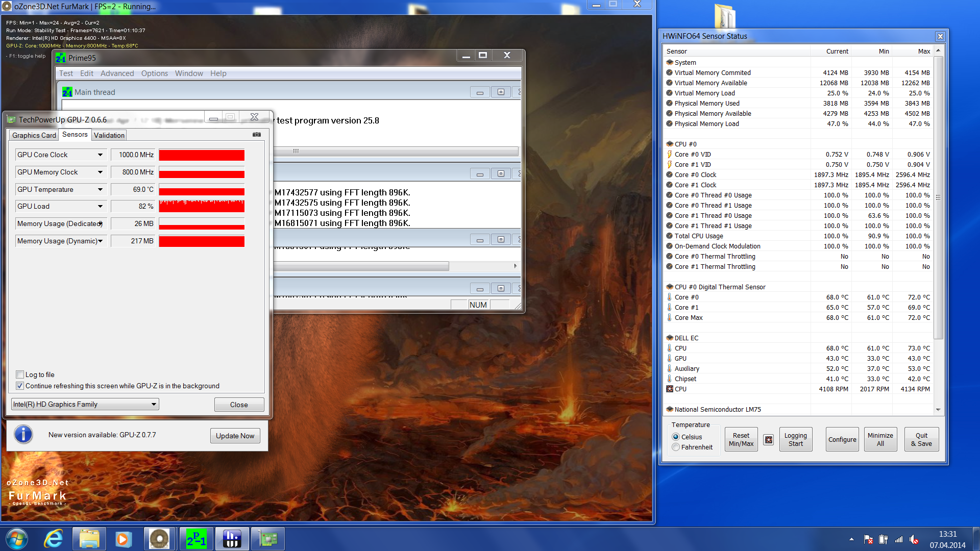Image resolution: width=980 pixels, height=551 pixels.
Task: Click the Logging Start button
Action: (796, 439)
